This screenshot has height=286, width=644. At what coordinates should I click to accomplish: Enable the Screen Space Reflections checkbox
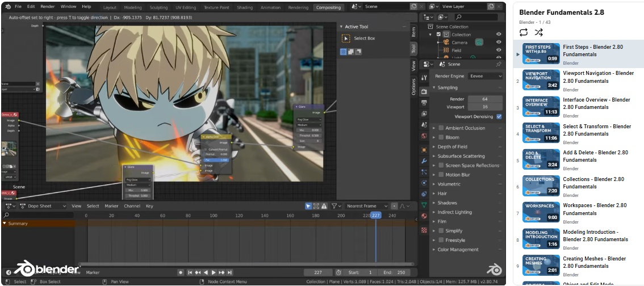[x=441, y=165]
